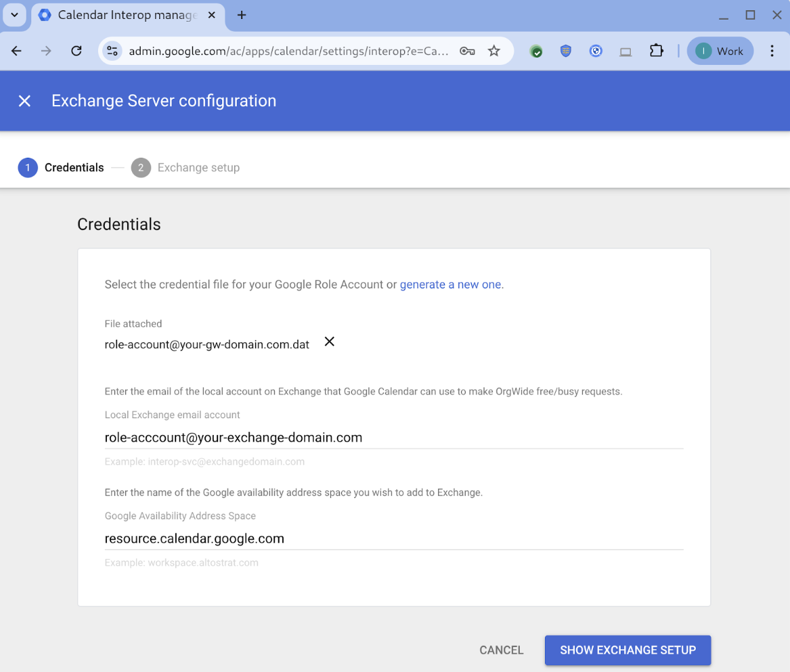Open Chrome's three-dot menu
790x672 pixels.
(772, 51)
